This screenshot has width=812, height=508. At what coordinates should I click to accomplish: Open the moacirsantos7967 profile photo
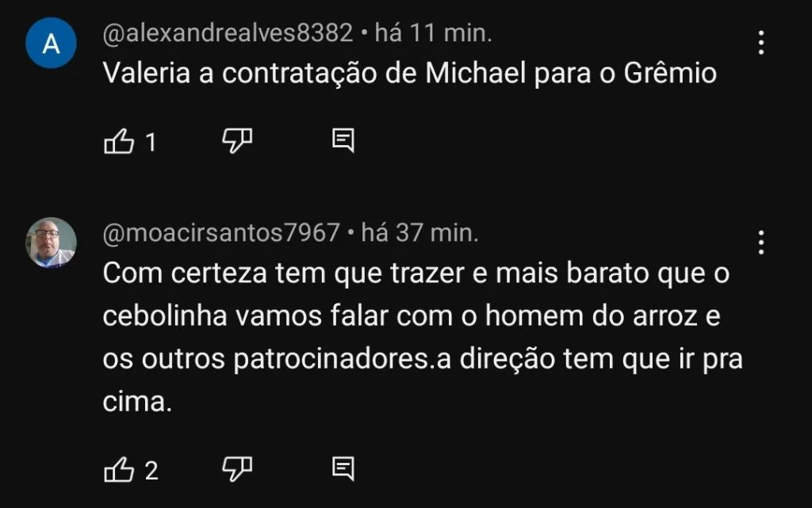tap(52, 243)
